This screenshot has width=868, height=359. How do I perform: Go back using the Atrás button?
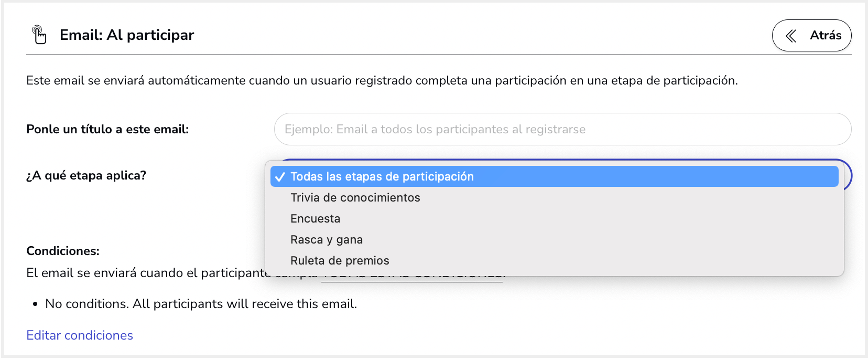coord(811,35)
